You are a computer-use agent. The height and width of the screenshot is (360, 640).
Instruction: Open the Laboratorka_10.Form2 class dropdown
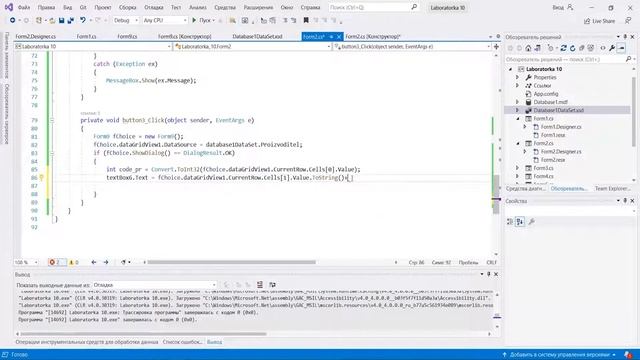252,47
